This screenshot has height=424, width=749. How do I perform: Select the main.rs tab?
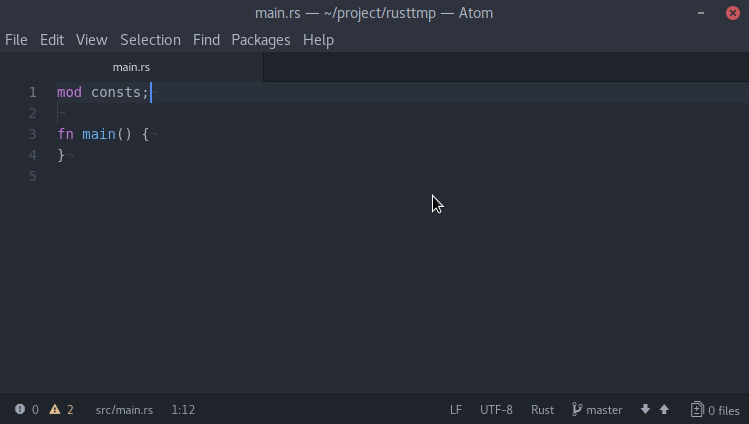[x=131, y=67]
